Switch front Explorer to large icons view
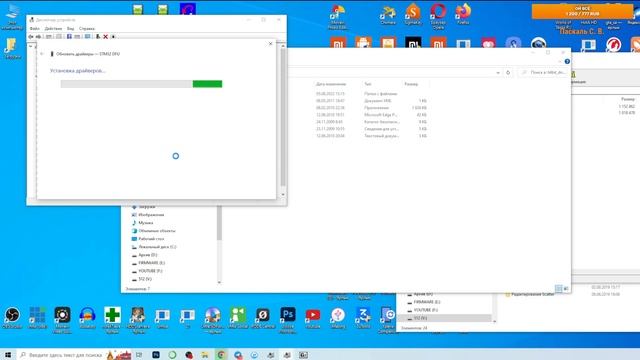 pyautogui.click(x=566, y=288)
